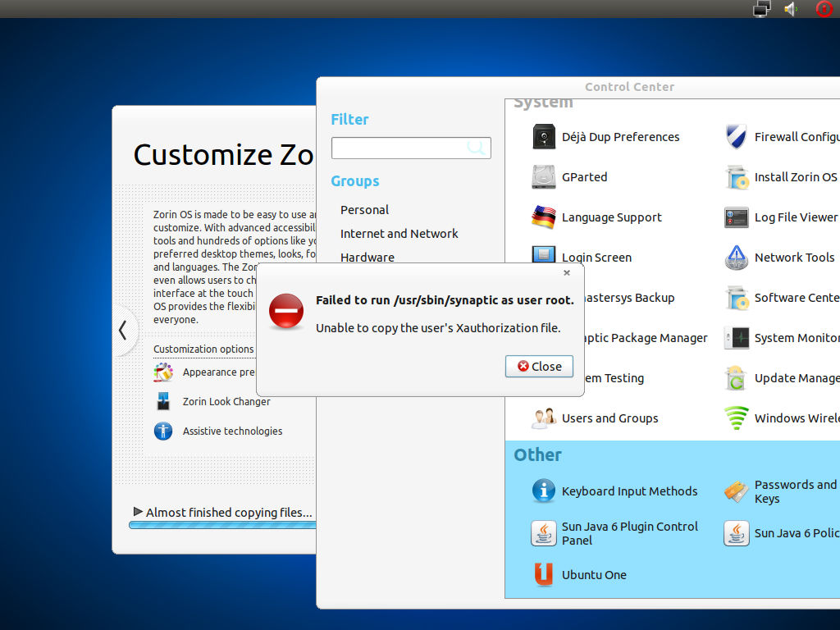Open Passwords and Keys icon
Screen dimensions: 840x630
(737, 491)
